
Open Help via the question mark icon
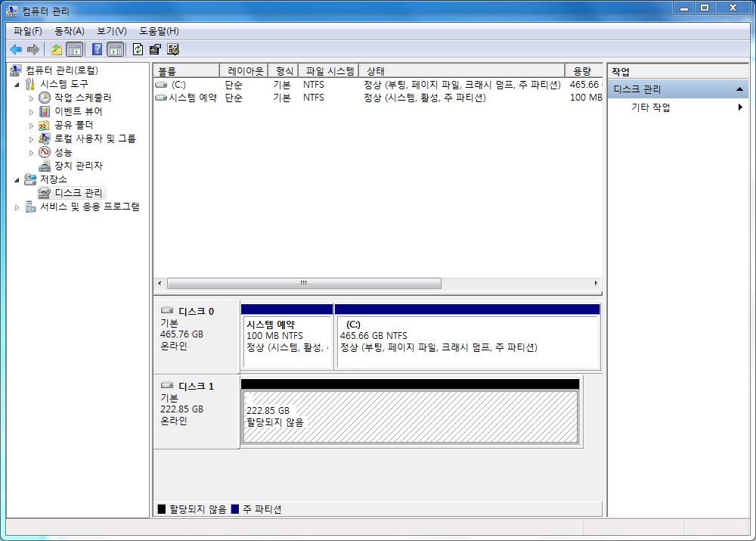[97, 49]
